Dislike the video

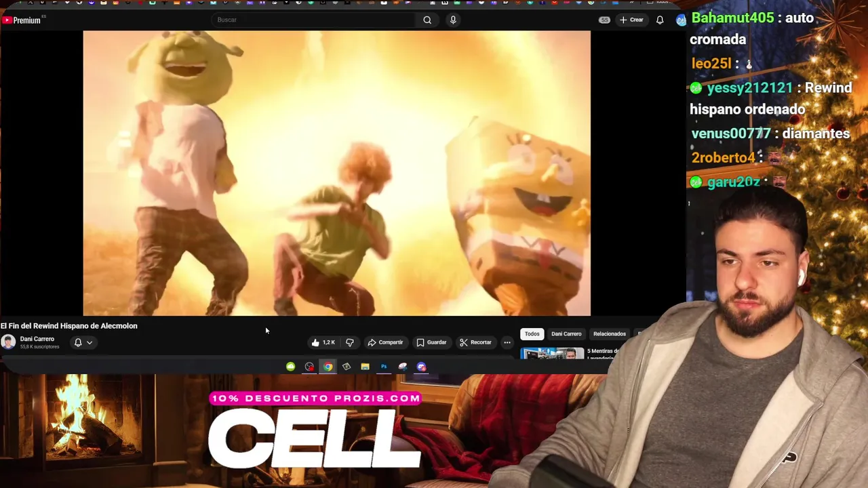point(350,342)
